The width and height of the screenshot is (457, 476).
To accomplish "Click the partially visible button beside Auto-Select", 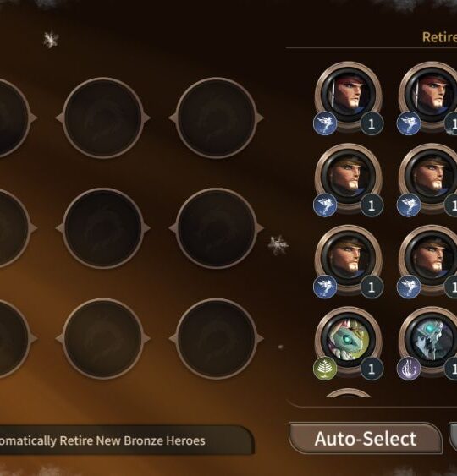I will 453,437.
